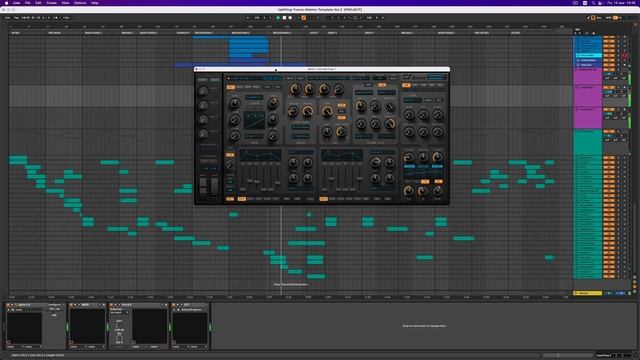Jump to the BREAKDOWN 1 locator
The width and height of the screenshot is (640, 360).
point(204,33)
